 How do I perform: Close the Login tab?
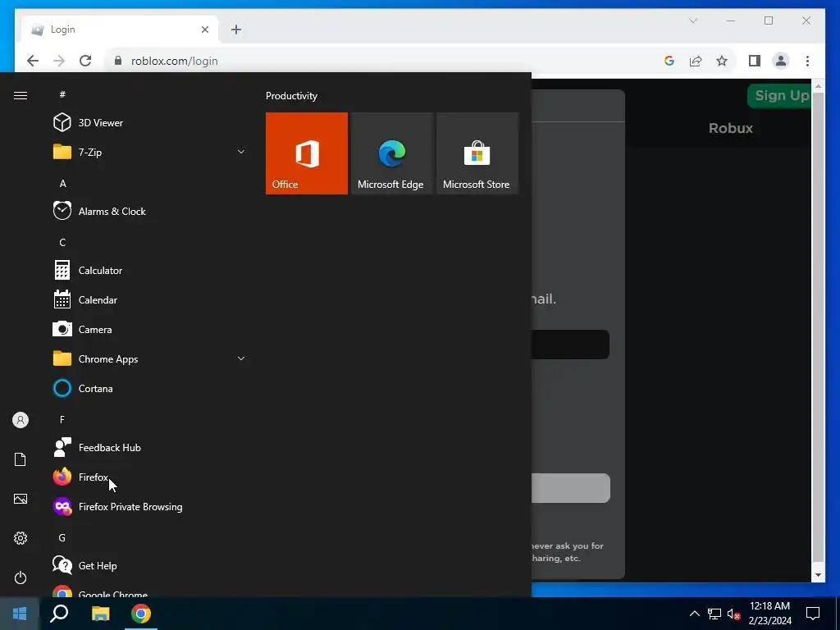pos(204,30)
